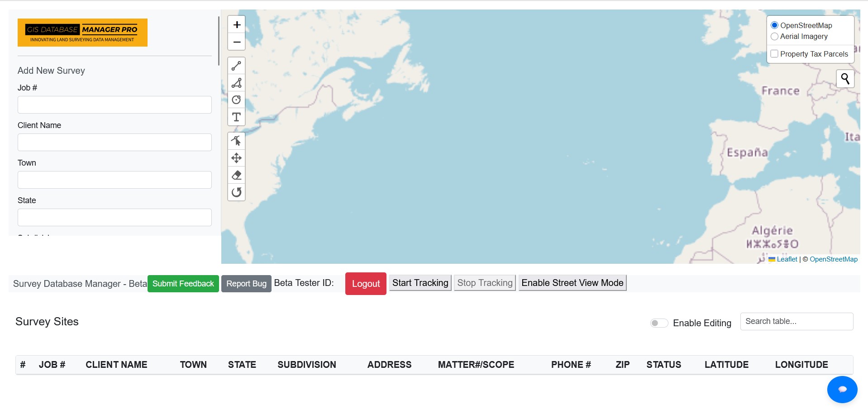Click the rotate layers tool

(236, 192)
